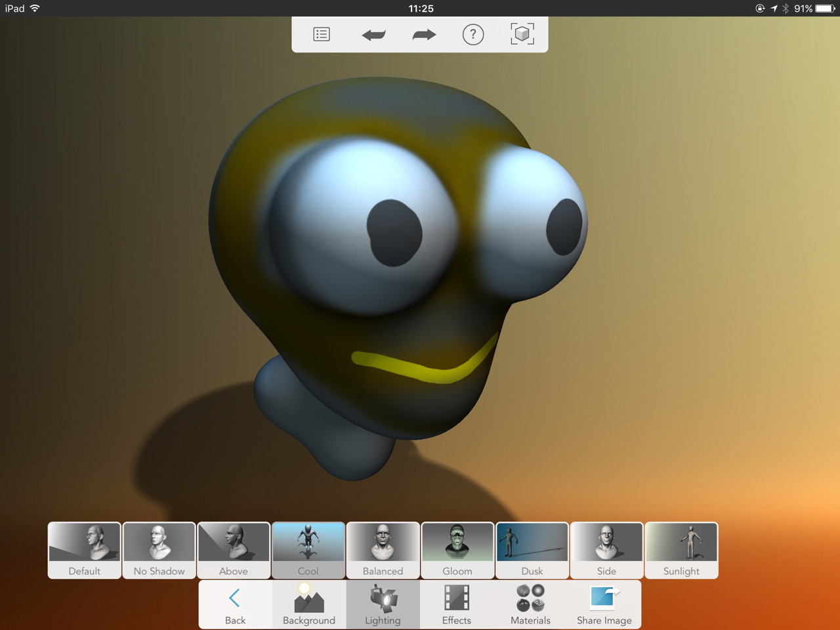Tap the redo arrow
The height and width of the screenshot is (630, 840).
(424, 35)
